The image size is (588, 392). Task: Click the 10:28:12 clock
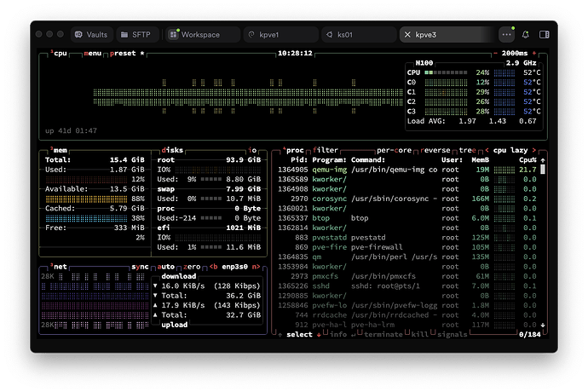295,54
